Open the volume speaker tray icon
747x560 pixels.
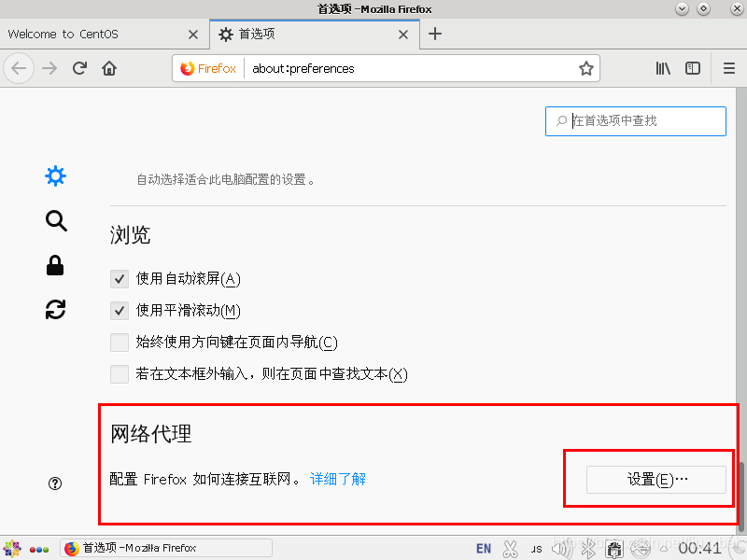pos(563,549)
